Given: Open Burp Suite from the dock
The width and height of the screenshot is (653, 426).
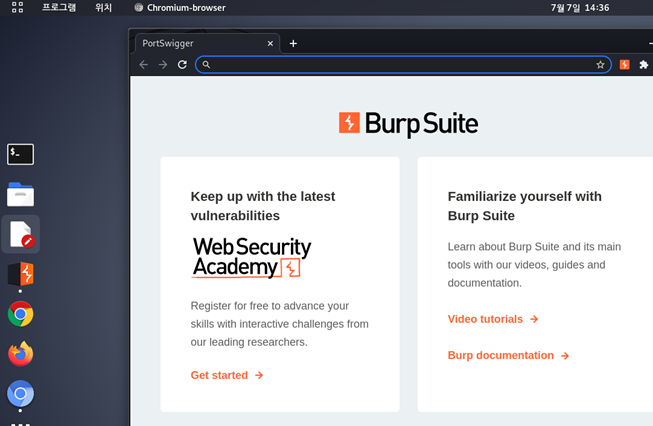Looking at the screenshot, I should 20,274.
